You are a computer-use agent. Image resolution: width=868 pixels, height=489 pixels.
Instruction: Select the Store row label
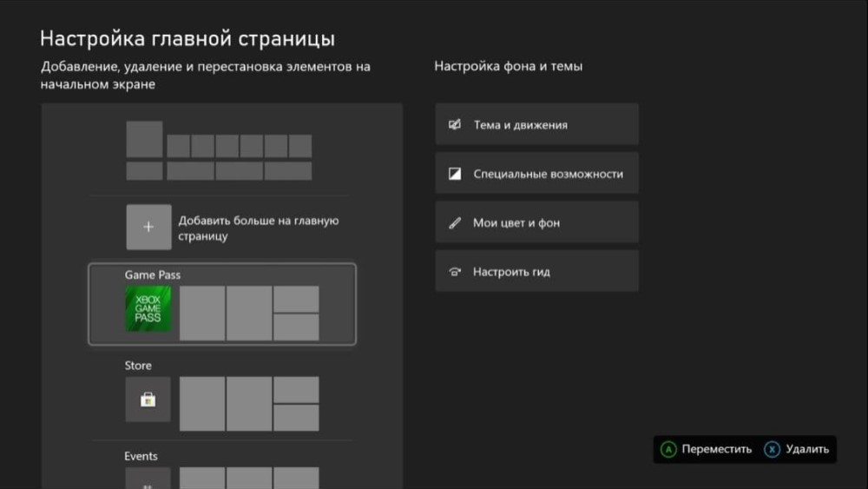pos(138,366)
